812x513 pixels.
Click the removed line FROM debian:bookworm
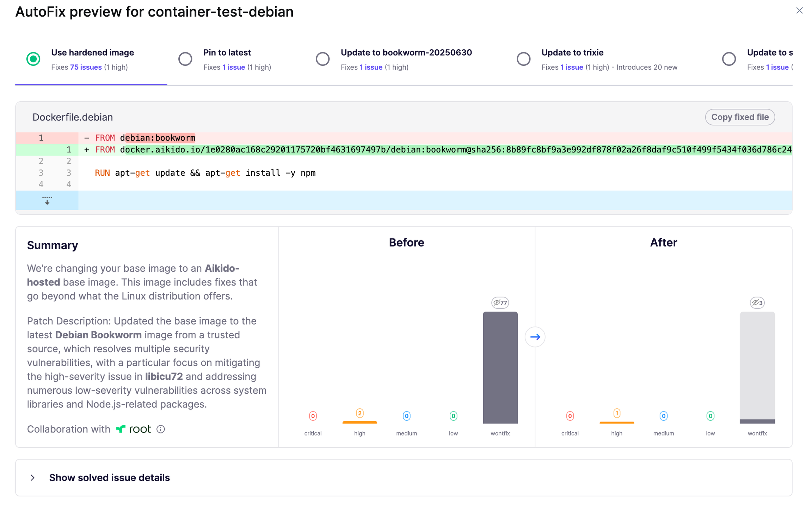[x=404, y=138]
